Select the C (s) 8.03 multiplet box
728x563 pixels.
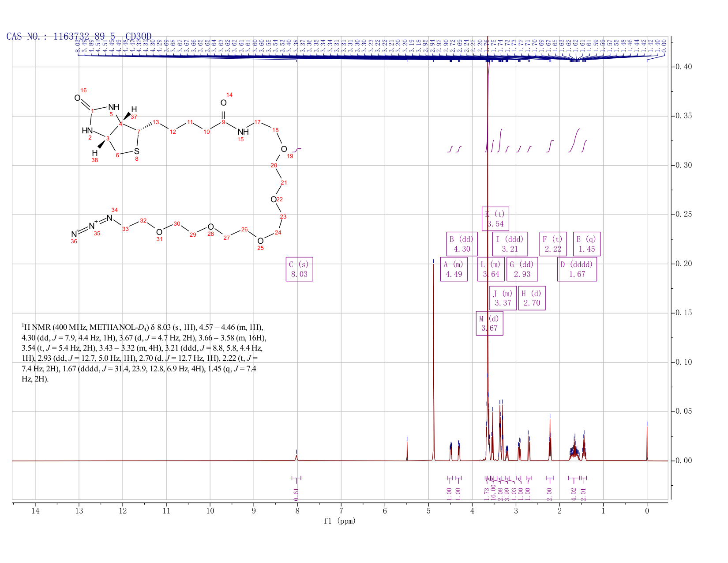pyautogui.click(x=299, y=269)
